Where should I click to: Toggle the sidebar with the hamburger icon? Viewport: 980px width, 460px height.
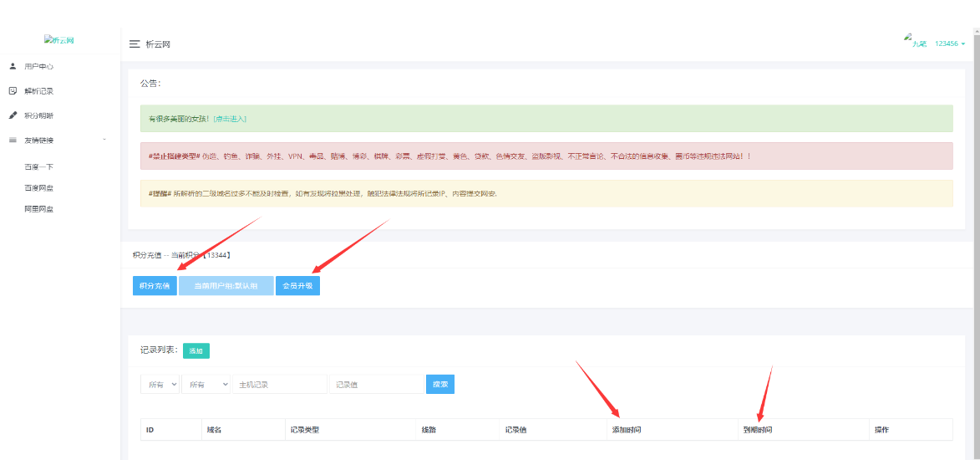click(134, 44)
